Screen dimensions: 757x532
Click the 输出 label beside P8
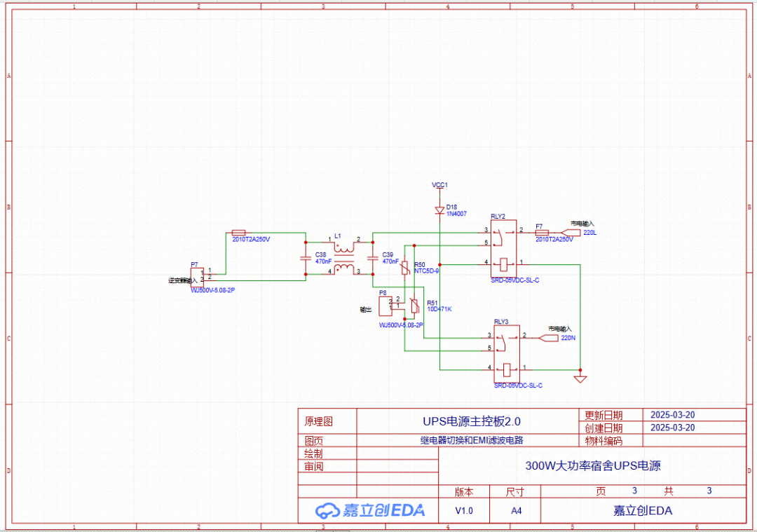(x=366, y=309)
